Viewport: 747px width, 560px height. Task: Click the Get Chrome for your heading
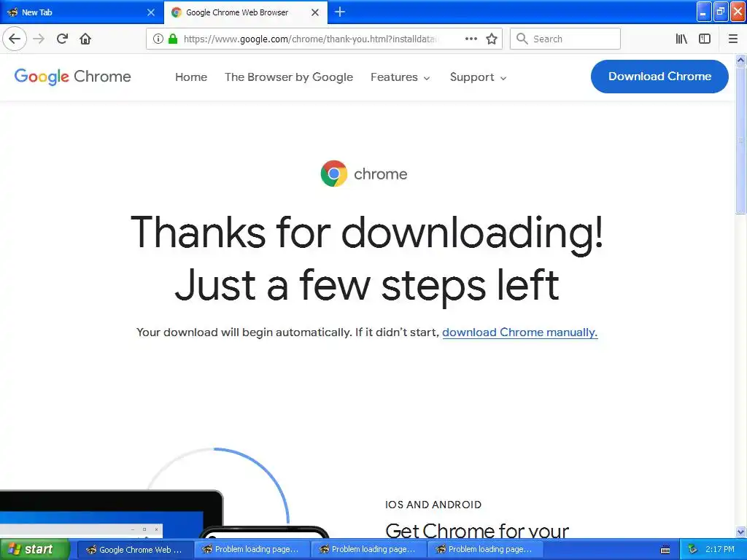477,531
